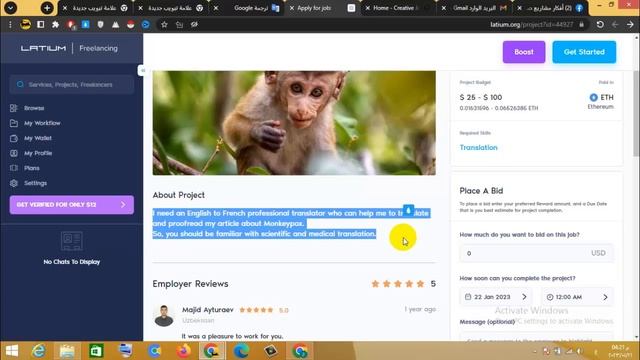The height and width of the screenshot is (360, 640).
Task: Open File Explorer from the taskbar
Action: [x=67, y=351]
